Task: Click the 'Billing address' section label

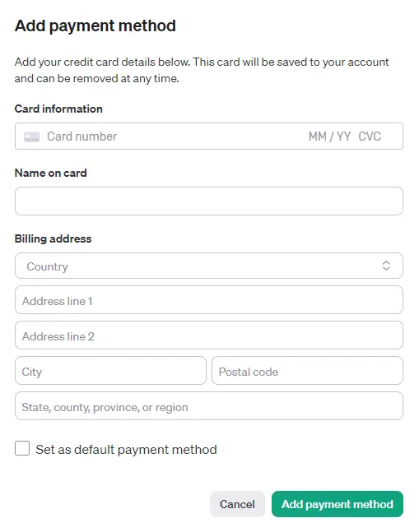Action: pyautogui.click(x=53, y=238)
